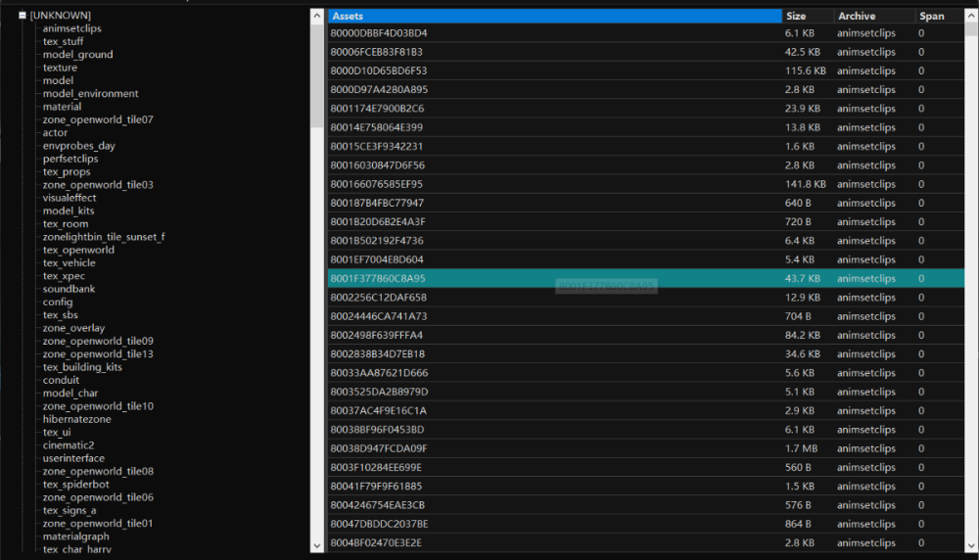979x560 pixels.
Task: Collapse the [UNKNOWN] tree node
Action: (x=23, y=15)
